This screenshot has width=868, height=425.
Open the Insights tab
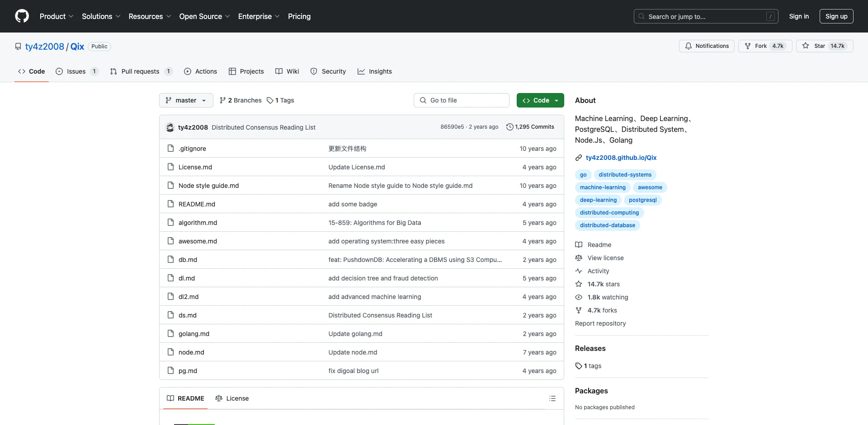pos(375,71)
